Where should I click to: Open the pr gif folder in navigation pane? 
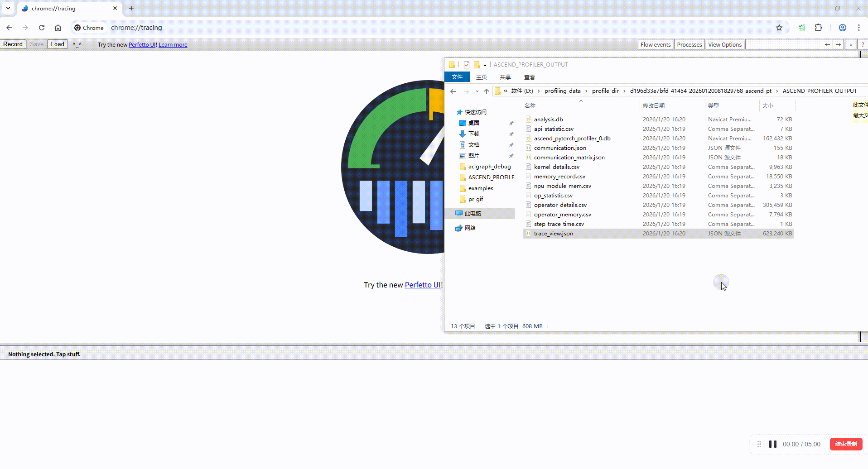476,199
